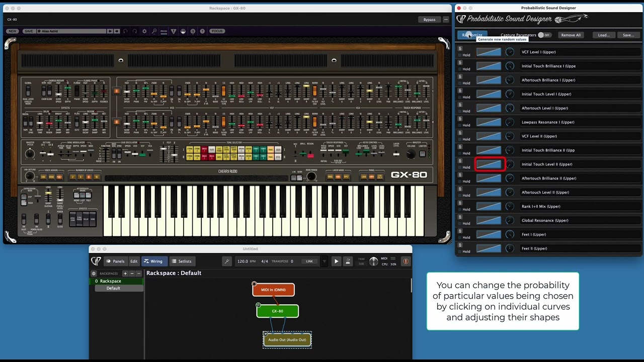Image resolution: width=644 pixels, height=362 pixels.
Task: Open the Setlists view
Action: (x=181, y=261)
